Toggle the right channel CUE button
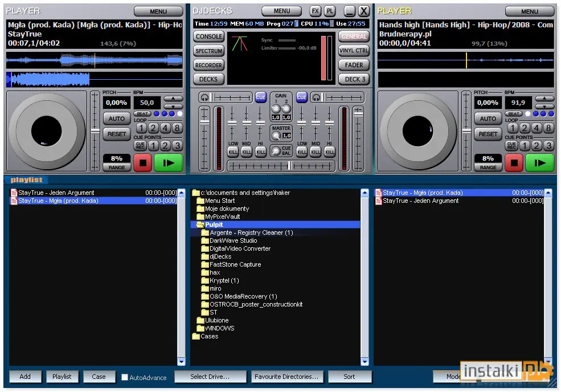This screenshot has width=561, height=392. pyautogui.click(x=302, y=97)
